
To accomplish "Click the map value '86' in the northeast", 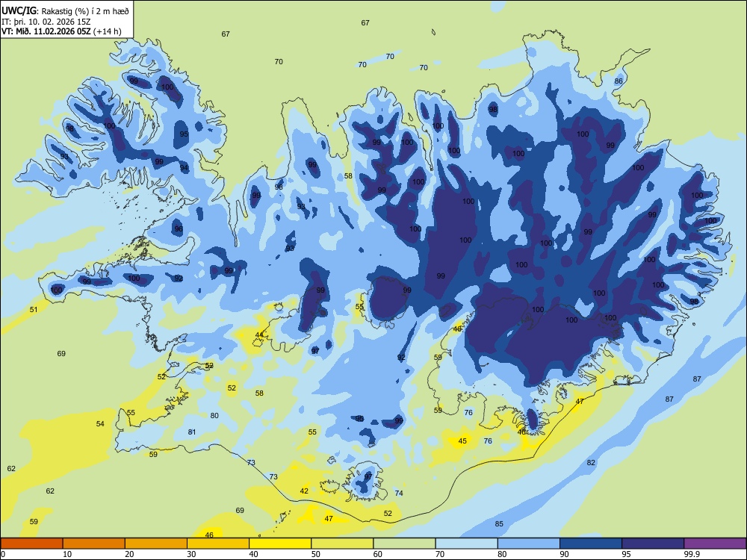I will point(619,81).
